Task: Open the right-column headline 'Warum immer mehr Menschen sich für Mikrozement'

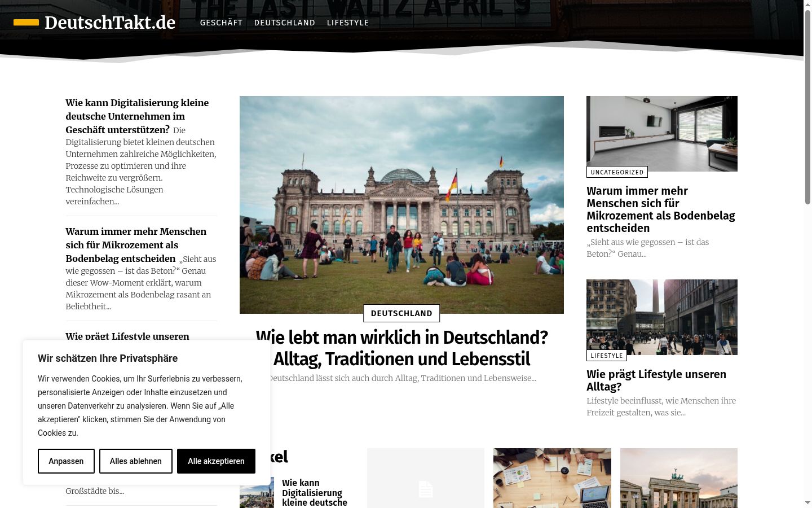Action: tap(661, 209)
